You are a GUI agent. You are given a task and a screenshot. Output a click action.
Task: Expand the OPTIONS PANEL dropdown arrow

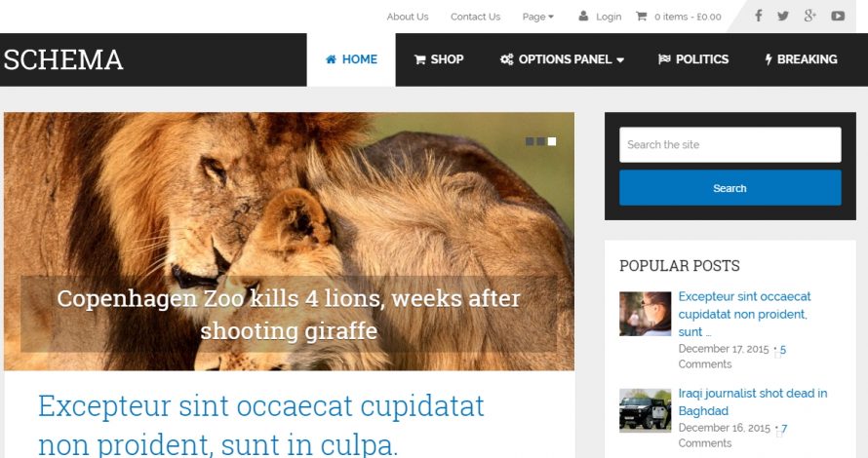[620, 59]
